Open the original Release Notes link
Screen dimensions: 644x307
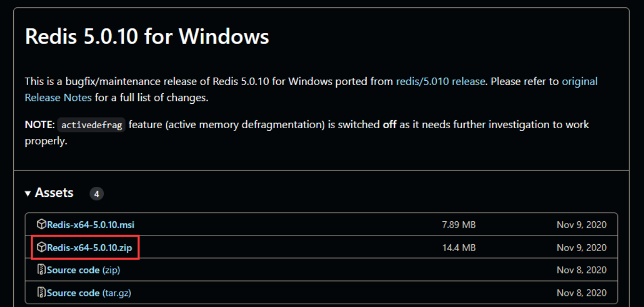(579, 81)
